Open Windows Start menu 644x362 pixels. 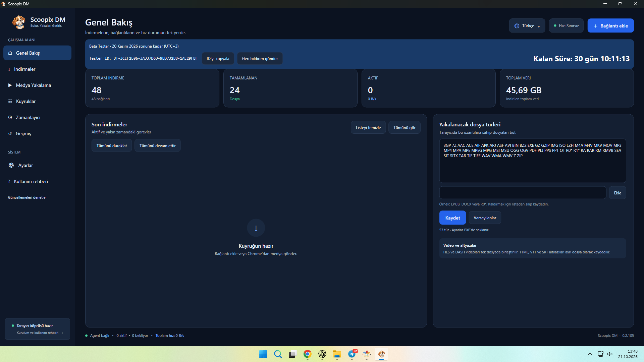[263, 354]
